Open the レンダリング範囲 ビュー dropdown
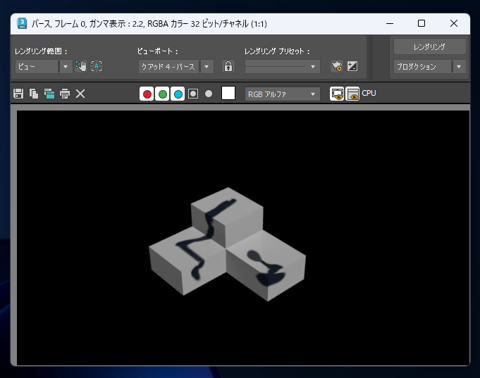The image size is (480, 378). [x=43, y=67]
